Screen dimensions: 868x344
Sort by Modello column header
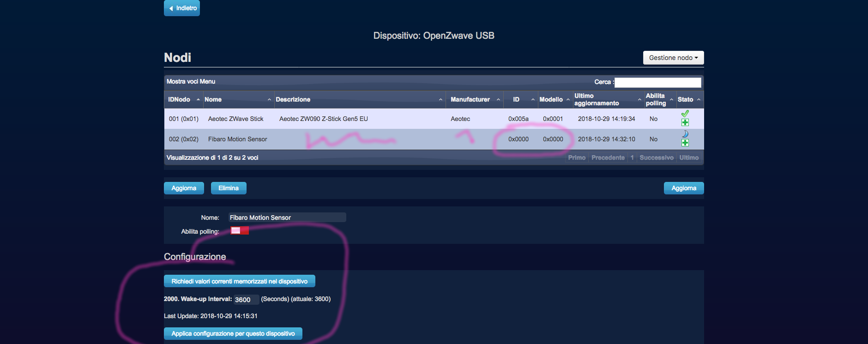551,100
